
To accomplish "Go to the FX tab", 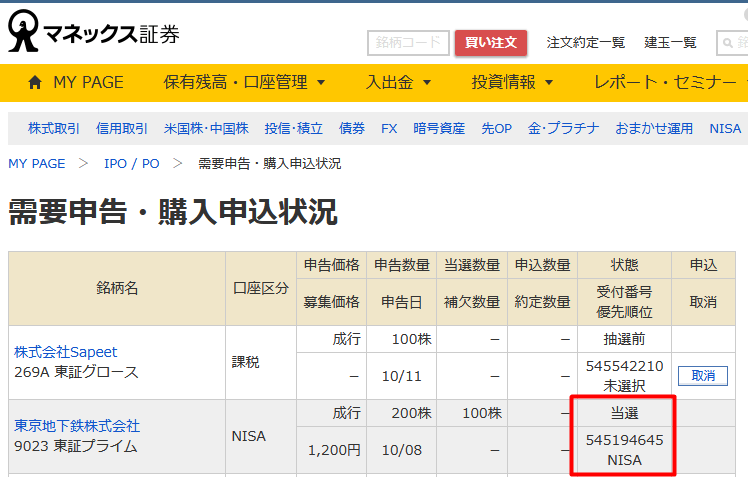I will [389, 129].
